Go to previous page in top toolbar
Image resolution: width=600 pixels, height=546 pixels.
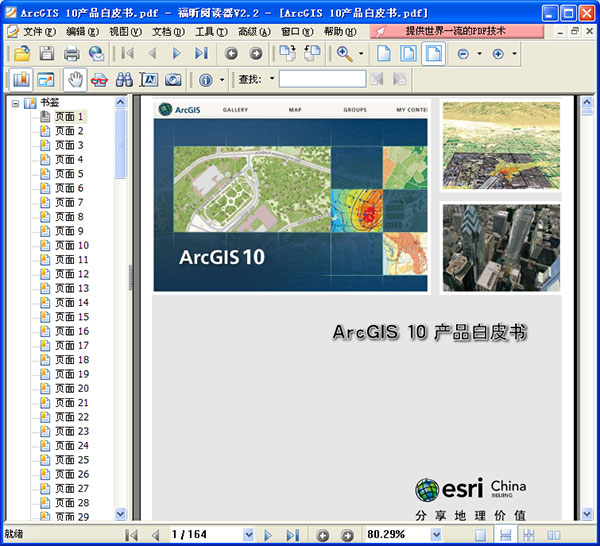pyautogui.click(x=152, y=53)
